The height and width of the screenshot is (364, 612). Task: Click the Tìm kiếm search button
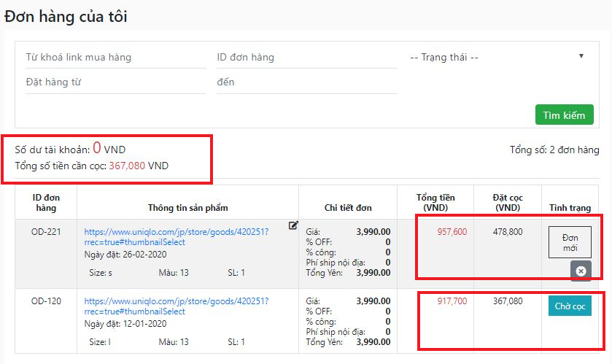(565, 115)
